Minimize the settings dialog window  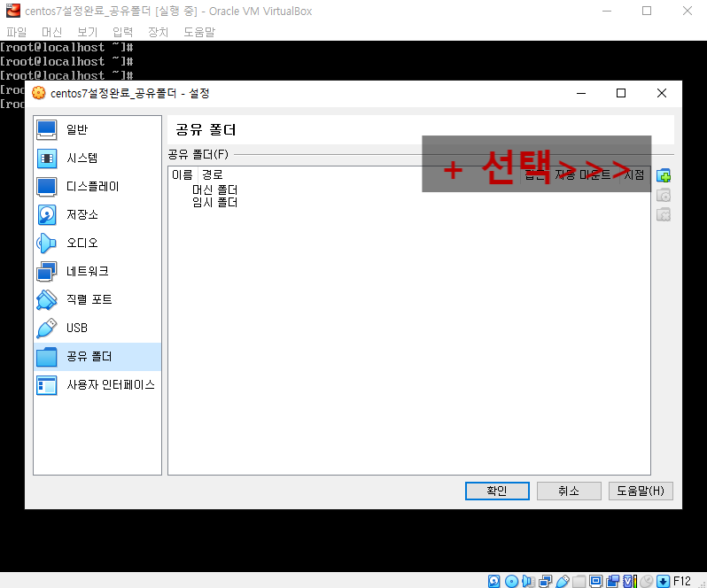[x=581, y=93]
